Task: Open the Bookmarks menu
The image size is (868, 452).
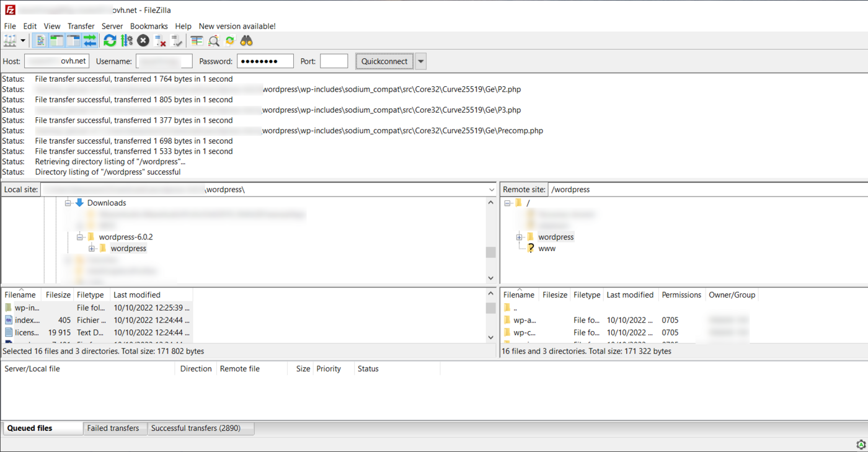Action: click(149, 26)
